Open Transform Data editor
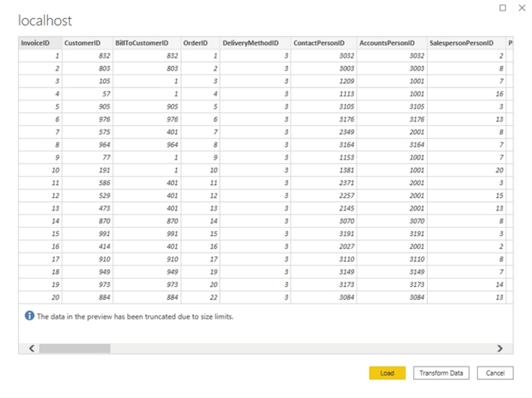Viewport: 532px width, 398px height. pyautogui.click(x=441, y=373)
